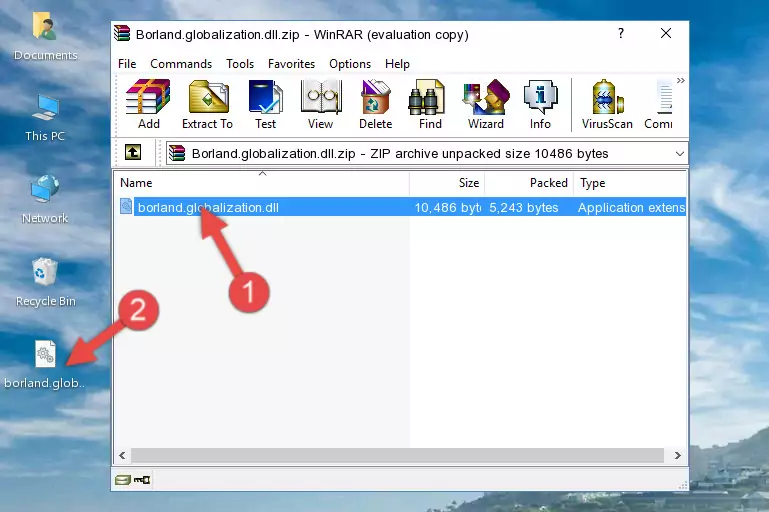
Task: Click the Add toolbar icon
Action: coord(148,104)
